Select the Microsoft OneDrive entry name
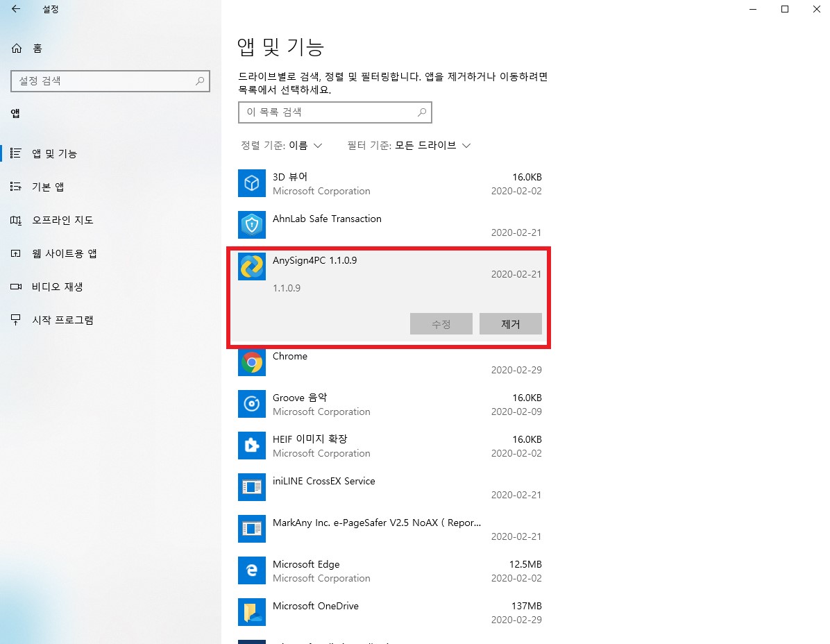 316,606
